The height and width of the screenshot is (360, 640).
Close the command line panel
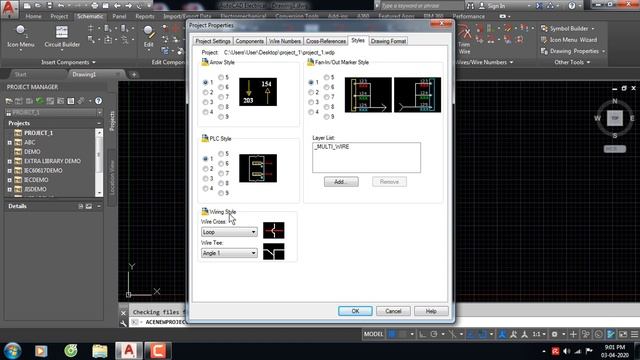tap(124, 313)
